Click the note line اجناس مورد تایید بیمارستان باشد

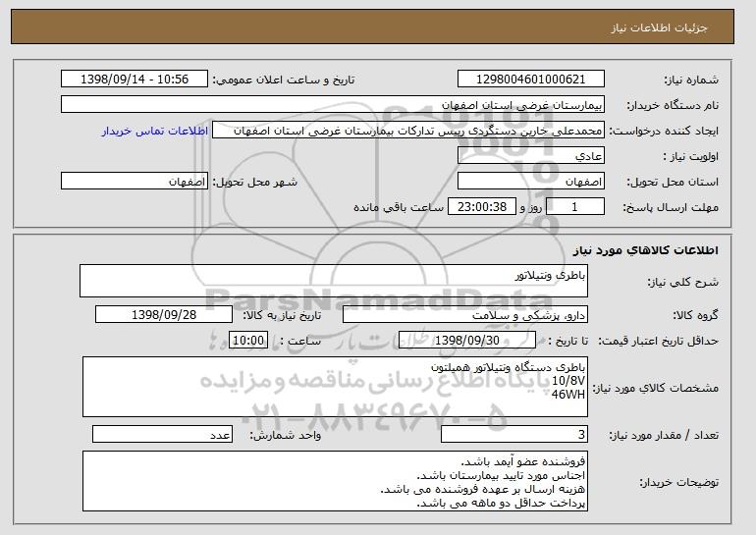coord(501,476)
